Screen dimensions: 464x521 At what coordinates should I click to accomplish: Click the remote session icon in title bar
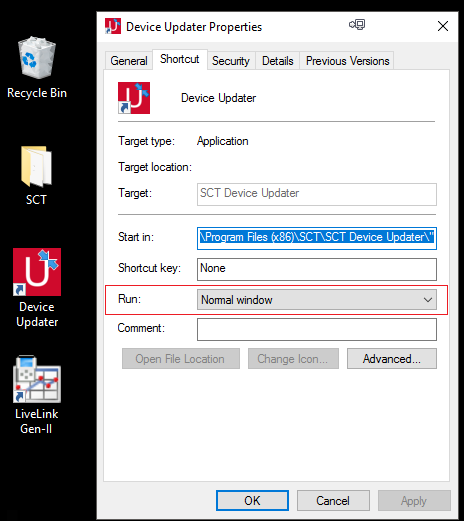click(x=357, y=25)
